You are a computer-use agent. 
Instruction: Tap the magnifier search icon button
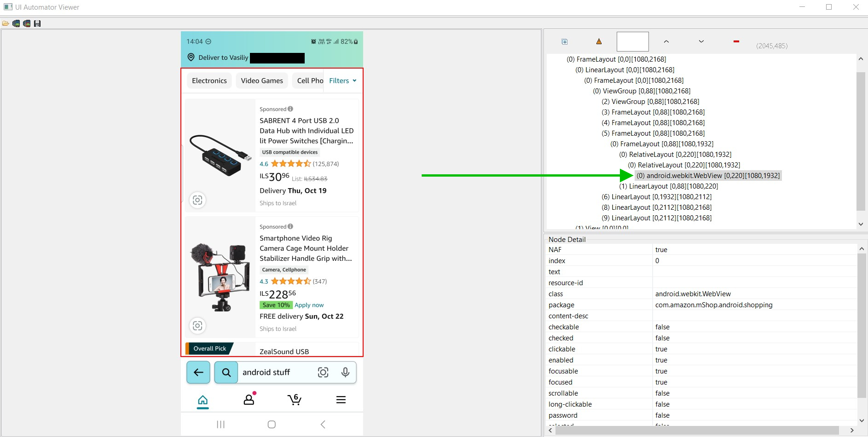226,372
